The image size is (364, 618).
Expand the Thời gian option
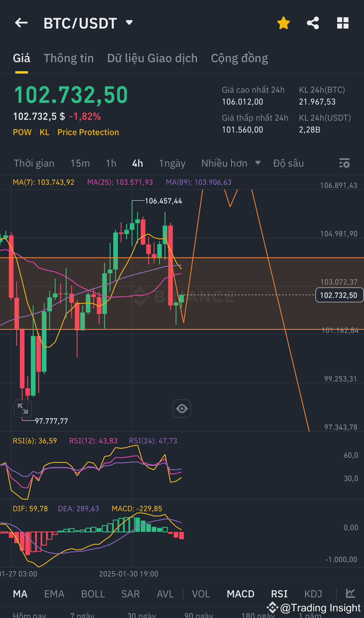34,163
